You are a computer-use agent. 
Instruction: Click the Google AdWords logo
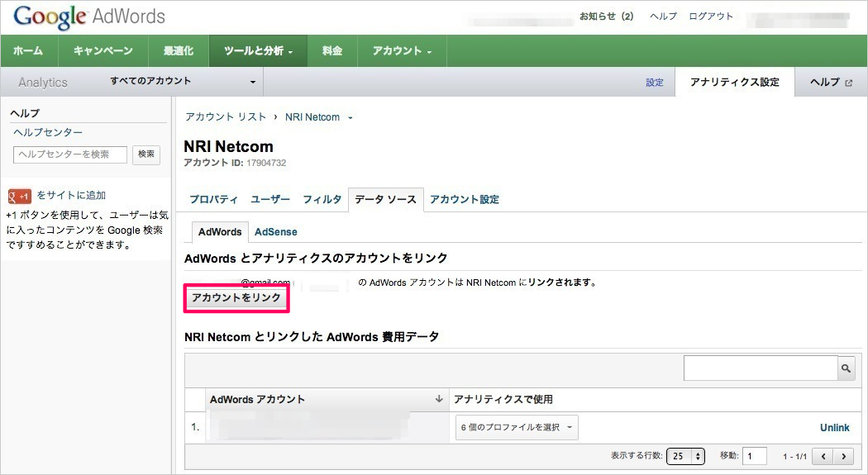tap(89, 17)
